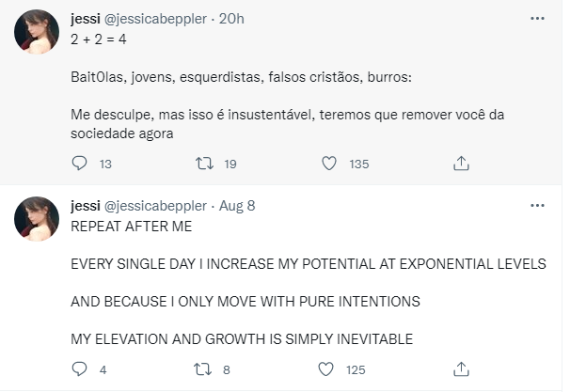
Task: Click the @jessicabeppler handle on second tweet
Action: [x=154, y=206]
